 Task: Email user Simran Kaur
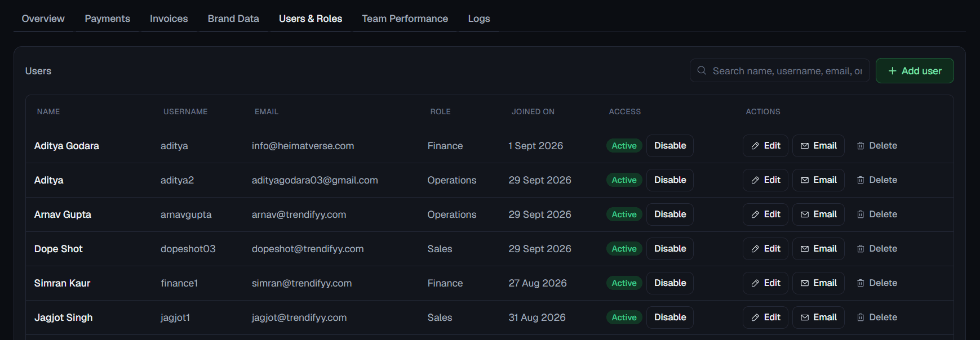tap(818, 283)
